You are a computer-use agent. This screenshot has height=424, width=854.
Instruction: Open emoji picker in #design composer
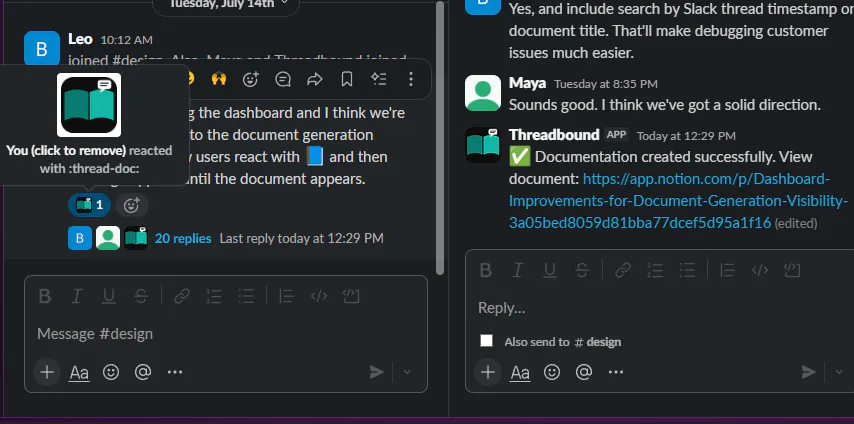point(111,372)
